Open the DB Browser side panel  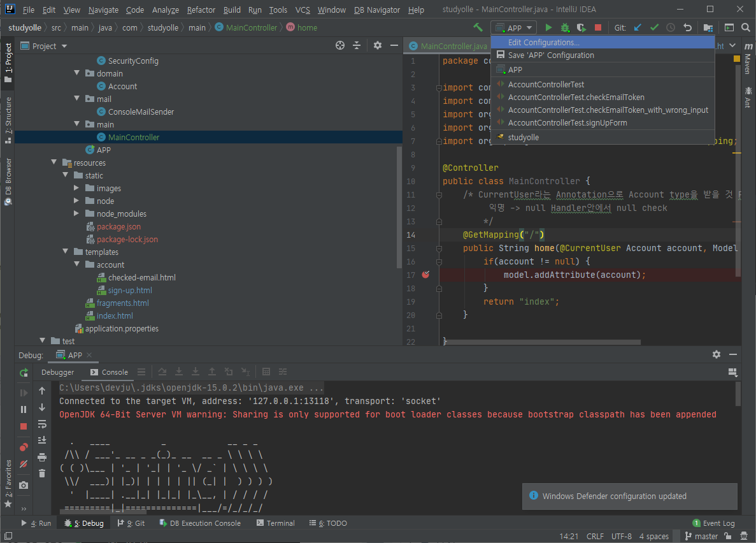tap(8, 182)
